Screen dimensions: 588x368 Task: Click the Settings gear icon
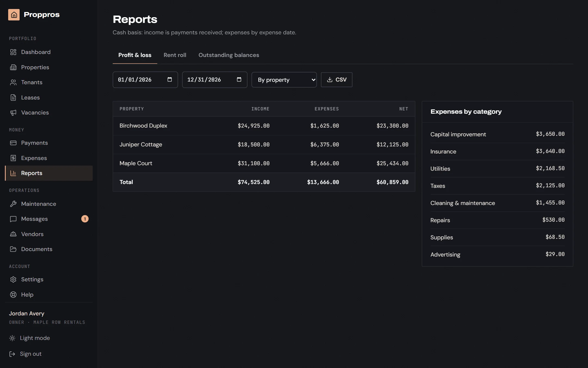coord(13,279)
